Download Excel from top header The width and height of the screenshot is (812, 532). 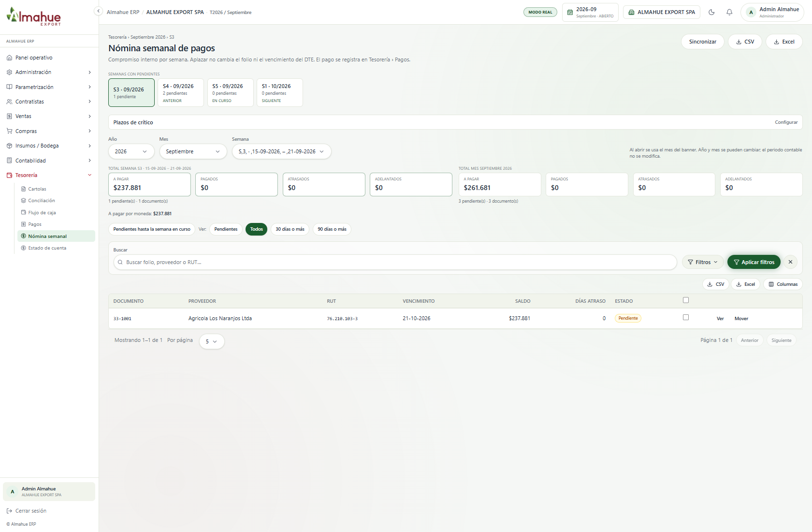coord(784,42)
